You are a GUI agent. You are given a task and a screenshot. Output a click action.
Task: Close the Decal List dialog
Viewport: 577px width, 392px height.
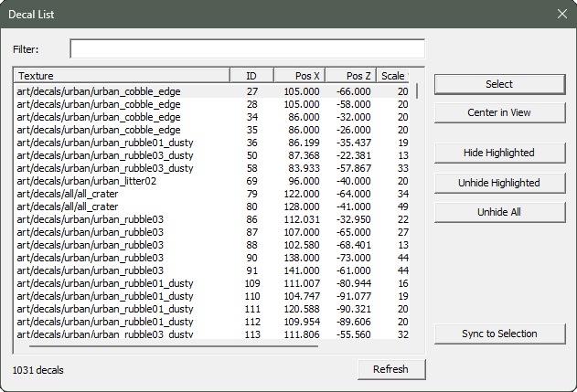(561, 14)
